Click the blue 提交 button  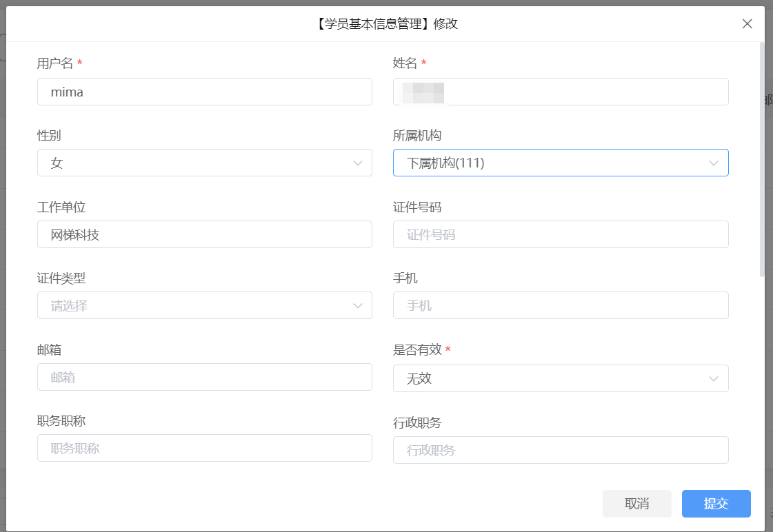point(716,504)
